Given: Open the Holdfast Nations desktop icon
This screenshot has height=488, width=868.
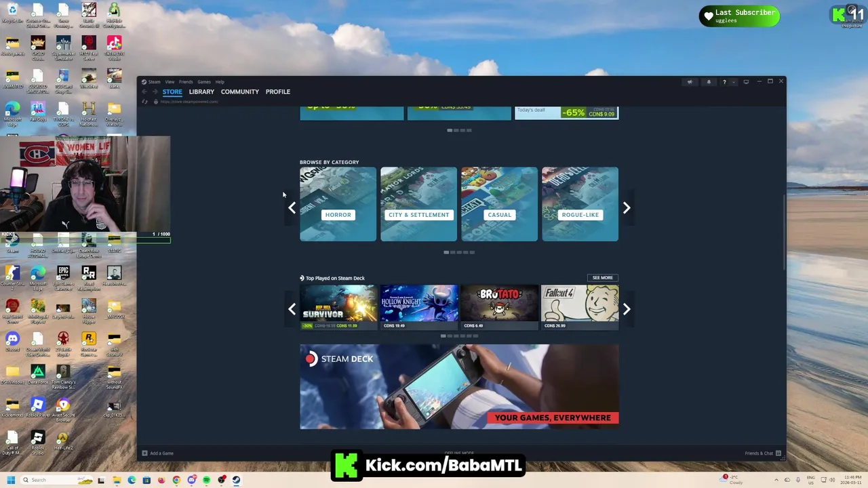Looking at the screenshot, I should (x=88, y=112).
